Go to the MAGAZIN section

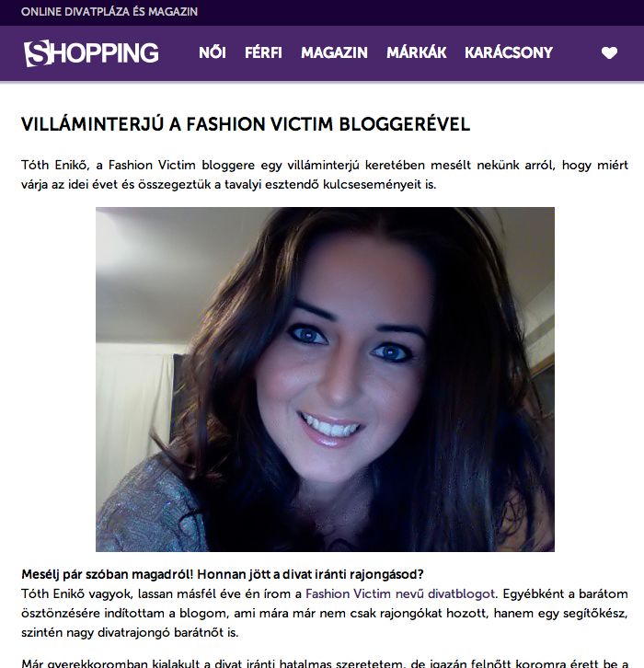[334, 52]
